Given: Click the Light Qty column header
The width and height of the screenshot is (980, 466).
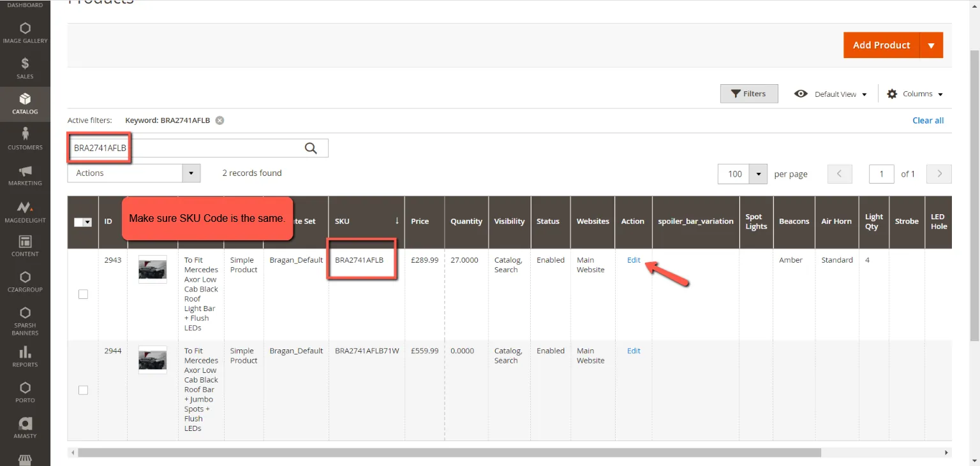Looking at the screenshot, I should (x=873, y=222).
